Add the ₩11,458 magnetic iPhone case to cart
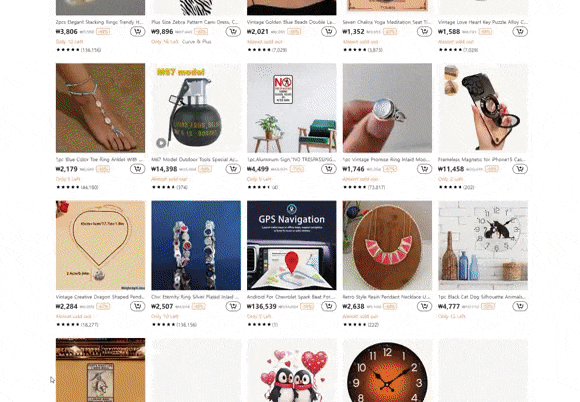This screenshot has height=402, width=580. (x=520, y=169)
